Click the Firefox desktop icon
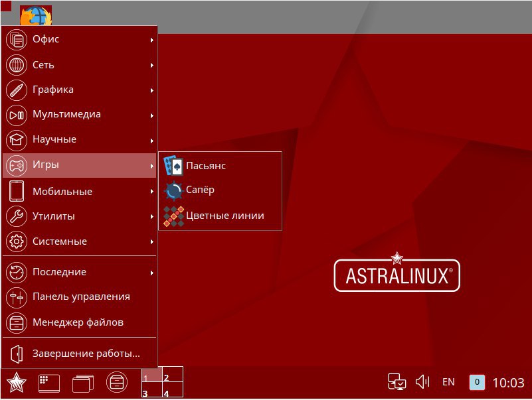 click(36, 16)
